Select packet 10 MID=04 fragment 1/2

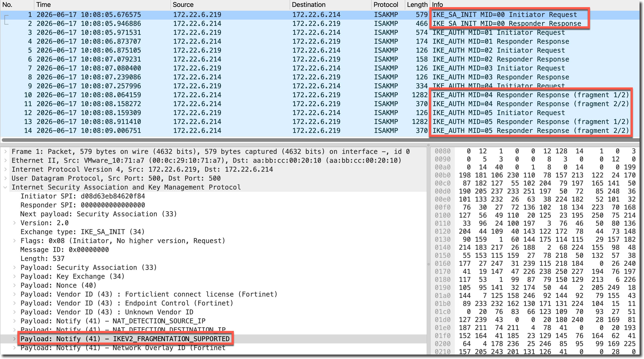pos(320,95)
